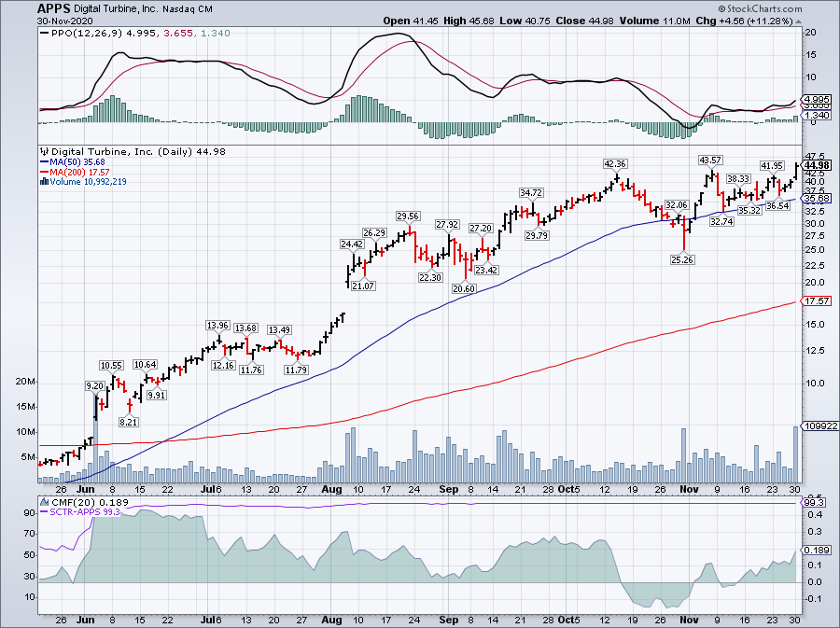Screen dimensions: 840x628
Task: Click the Chg +4.56 (+11.28%) value
Action: (744, 21)
